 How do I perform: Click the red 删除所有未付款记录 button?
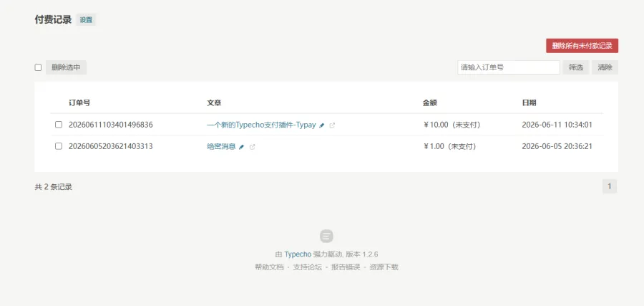582,46
